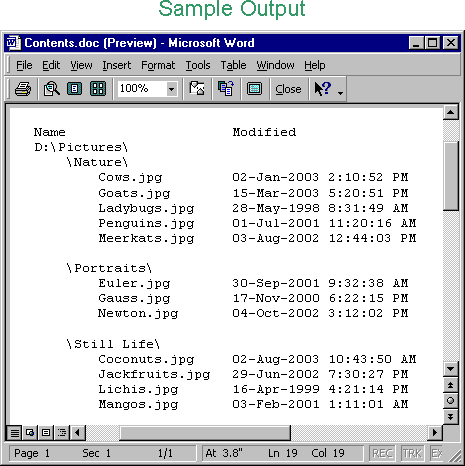Click the Newton.jpg file name

138,314
